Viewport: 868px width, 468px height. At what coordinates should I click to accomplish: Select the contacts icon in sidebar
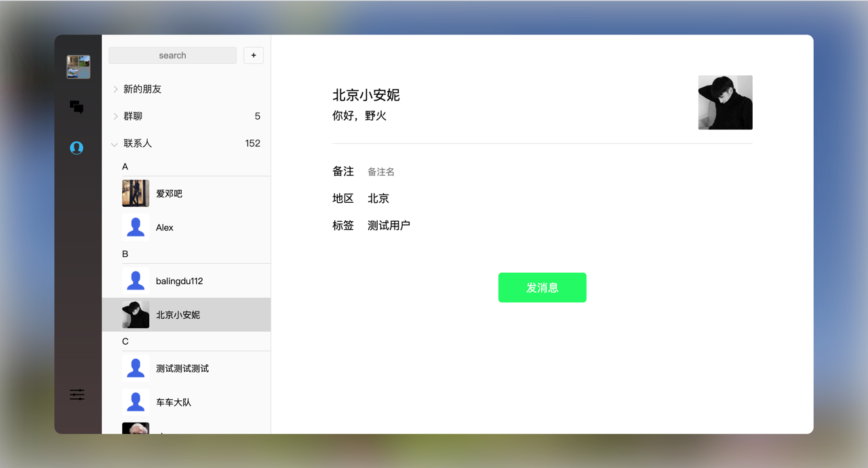[77, 148]
